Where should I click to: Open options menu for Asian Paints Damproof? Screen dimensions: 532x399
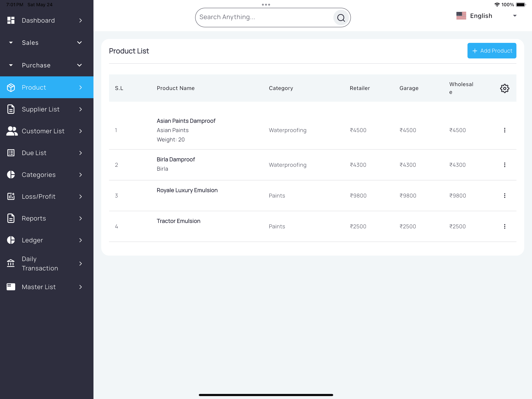pos(504,130)
